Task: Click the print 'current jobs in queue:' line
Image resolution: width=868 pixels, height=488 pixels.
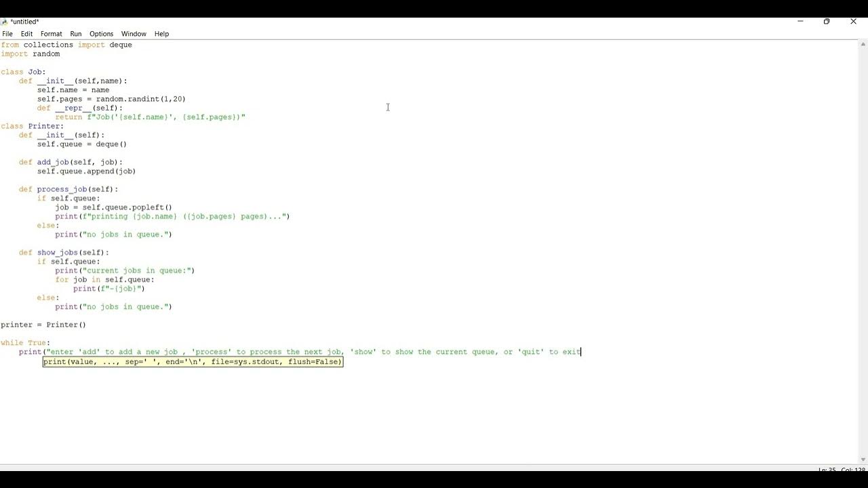Action: 125,270
